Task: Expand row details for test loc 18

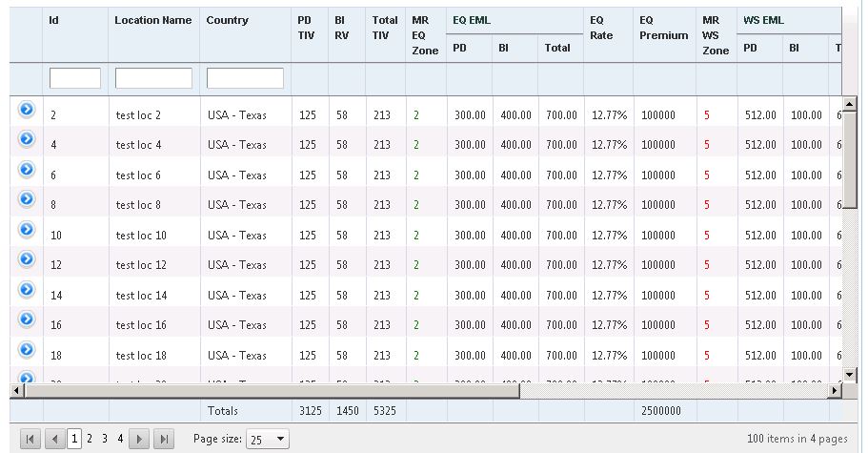Action: [27, 349]
